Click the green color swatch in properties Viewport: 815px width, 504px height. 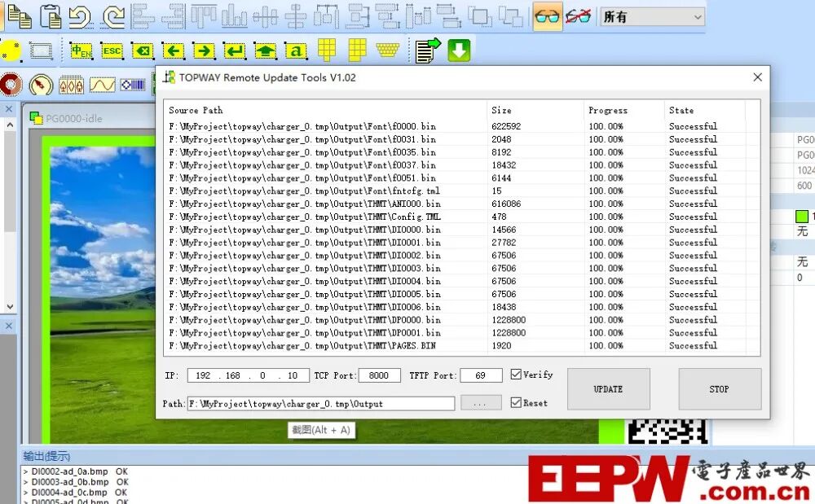point(802,217)
